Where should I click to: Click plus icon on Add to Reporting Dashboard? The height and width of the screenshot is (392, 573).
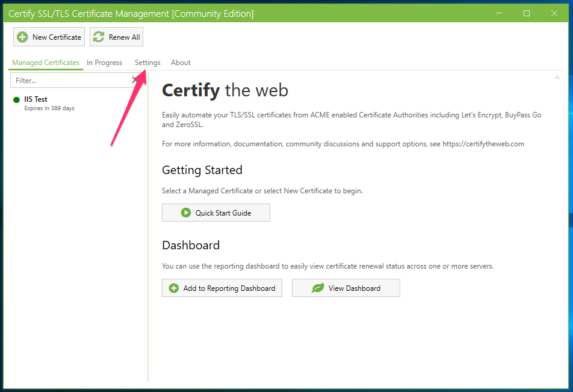pyautogui.click(x=173, y=288)
